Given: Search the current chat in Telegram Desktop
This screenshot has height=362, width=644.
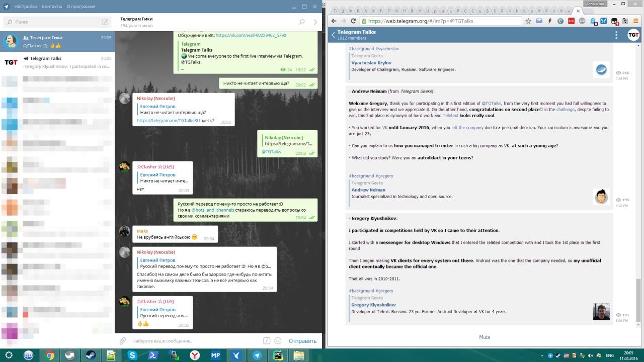Looking at the screenshot, I should pyautogui.click(x=302, y=22).
